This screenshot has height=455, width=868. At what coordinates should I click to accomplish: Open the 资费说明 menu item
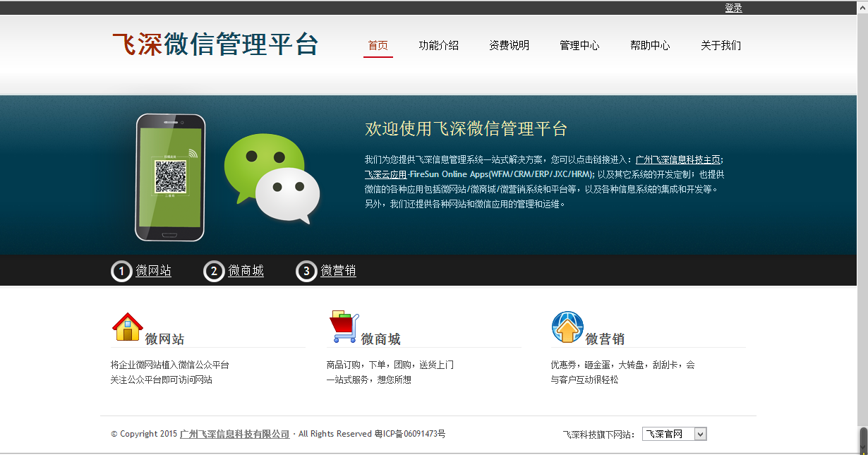(x=509, y=46)
